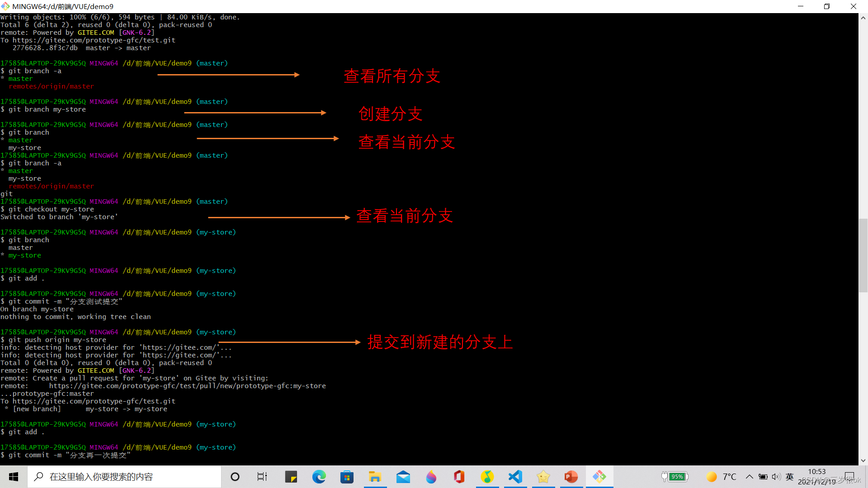Show hidden system tray icons
868x488 pixels.
pyautogui.click(x=750, y=477)
